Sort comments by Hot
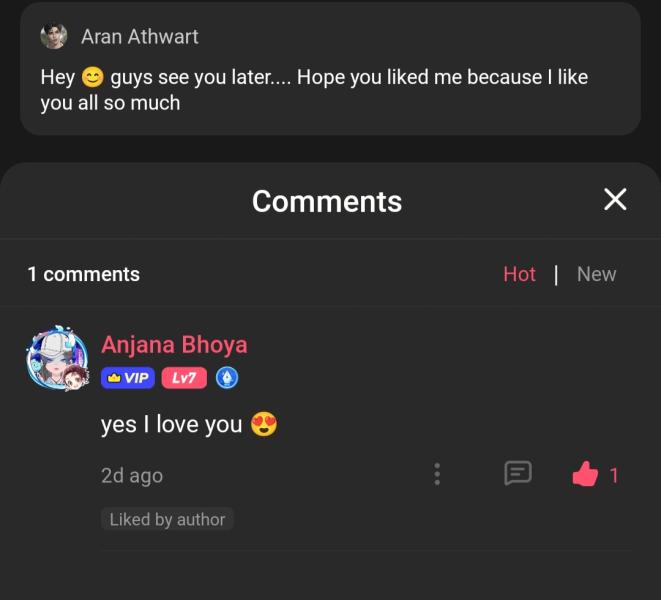661x600 pixels. 519,274
